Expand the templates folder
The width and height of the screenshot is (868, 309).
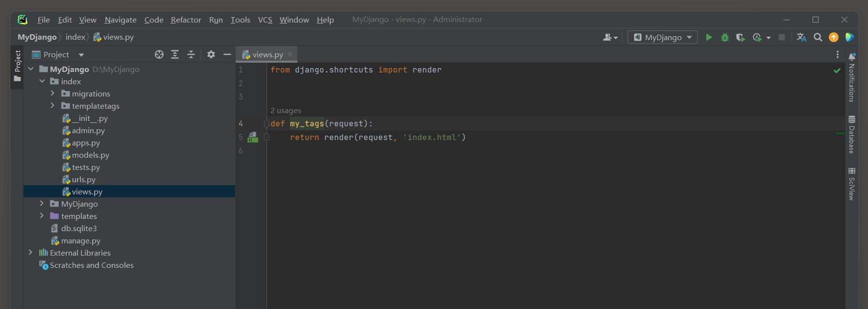42,215
